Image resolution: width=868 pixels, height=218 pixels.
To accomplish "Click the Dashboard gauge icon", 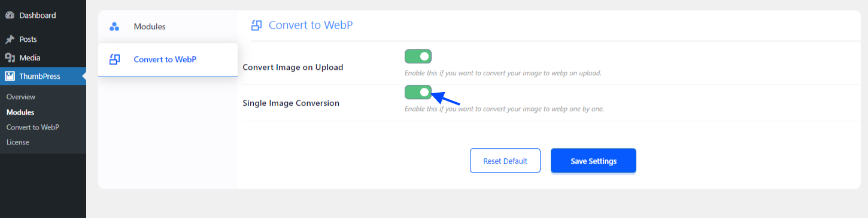I will (x=10, y=16).
